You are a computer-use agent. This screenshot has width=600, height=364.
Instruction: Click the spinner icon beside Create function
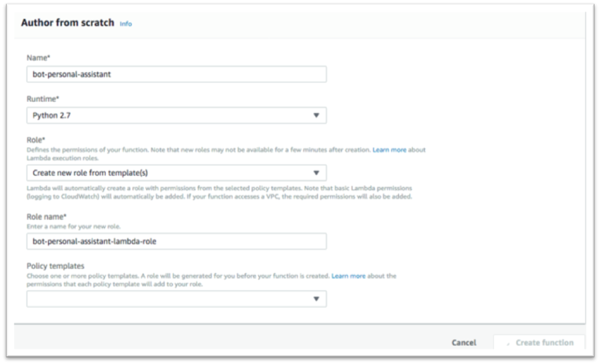tap(508, 344)
